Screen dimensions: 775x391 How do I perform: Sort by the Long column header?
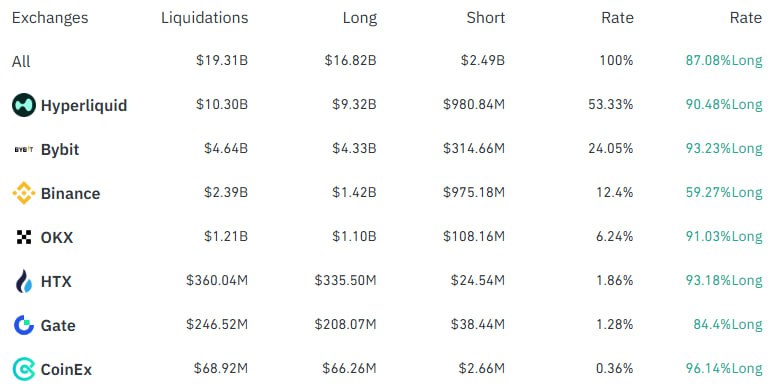click(x=360, y=18)
